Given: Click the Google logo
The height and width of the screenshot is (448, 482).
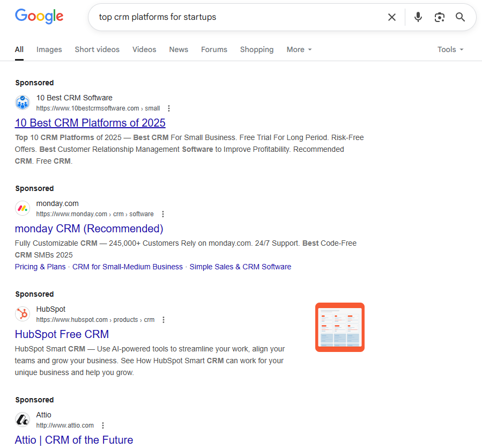Looking at the screenshot, I should 39,17.
